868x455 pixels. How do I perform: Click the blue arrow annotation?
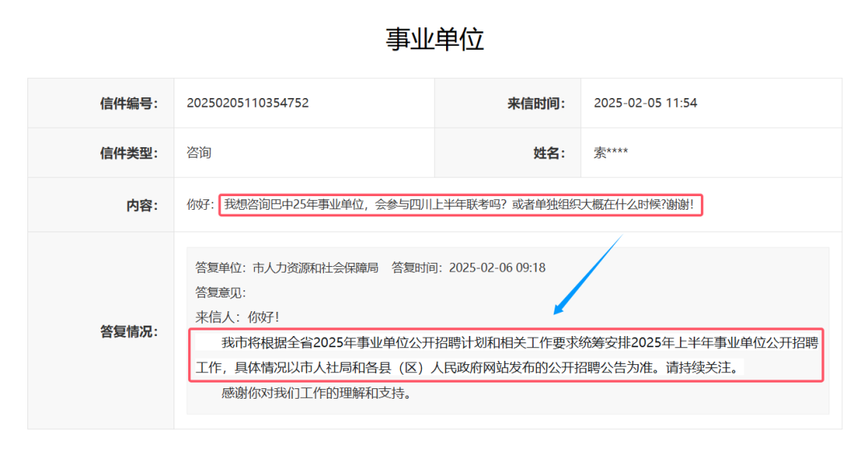click(x=587, y=275)
